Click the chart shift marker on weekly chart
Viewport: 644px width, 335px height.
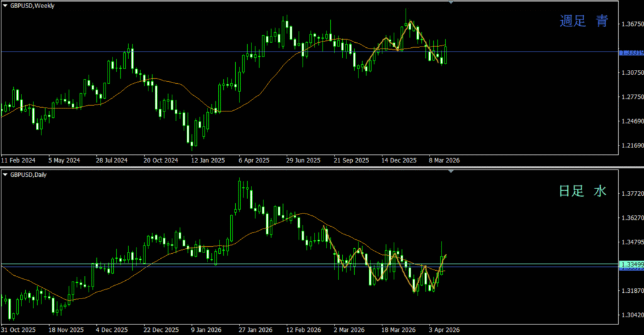coord(450,3)
